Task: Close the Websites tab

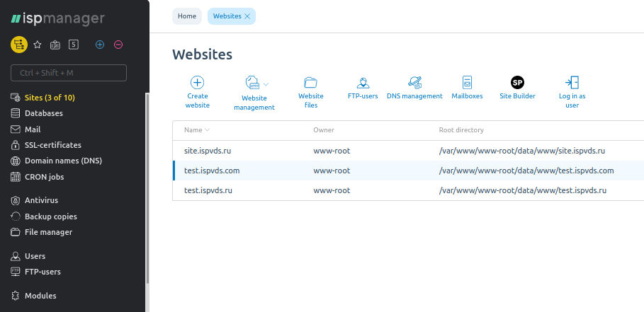Action: [247, 16]
